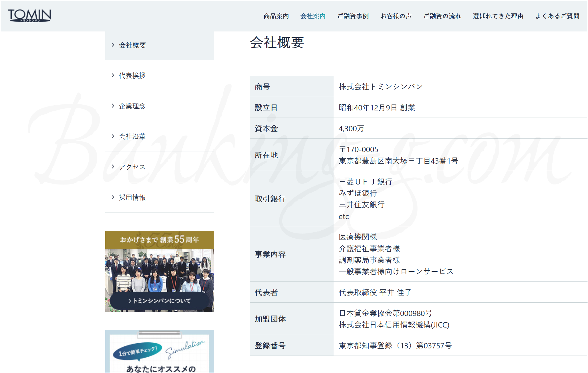Click the 事業内容 table label
The height and width of the screenshot is (373, 588).
[x=270, y=254]
